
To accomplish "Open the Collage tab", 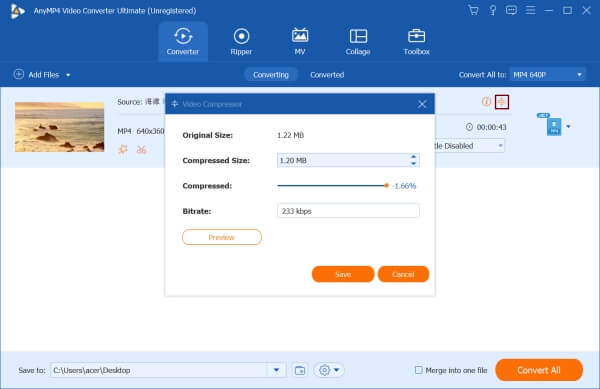I will 358,41.
